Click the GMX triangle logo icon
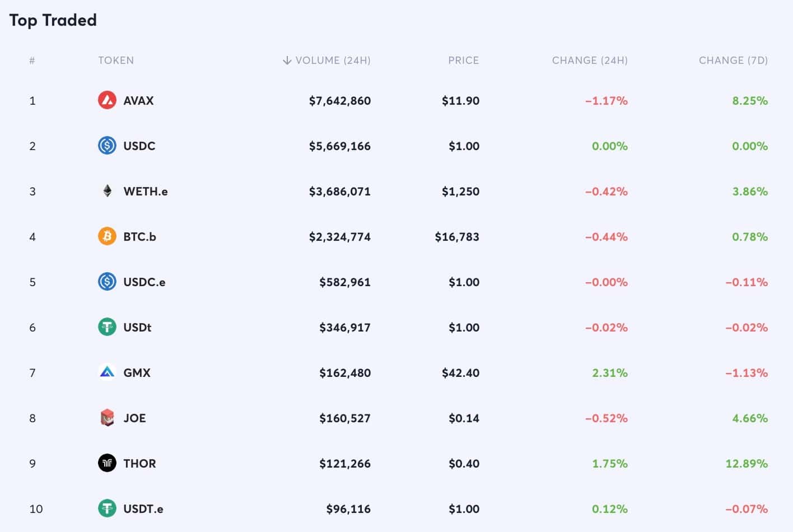The width and height of the screenshot is (793, 532). (x=107, y=372)
